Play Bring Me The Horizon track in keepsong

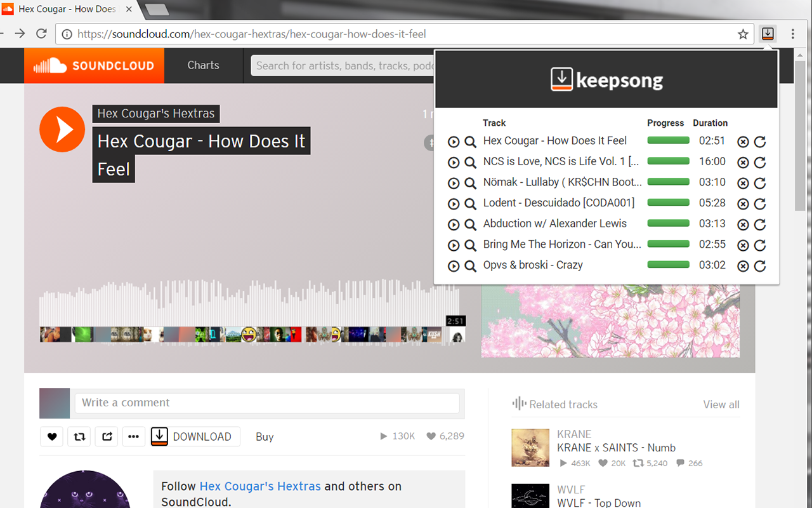click(x=454, y=245)
